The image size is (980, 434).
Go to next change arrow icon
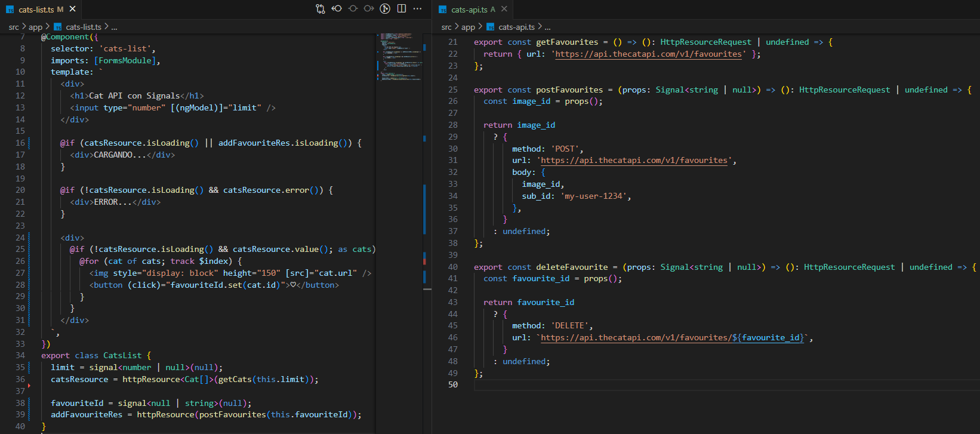pyautogui.click(x=369, y=9)
